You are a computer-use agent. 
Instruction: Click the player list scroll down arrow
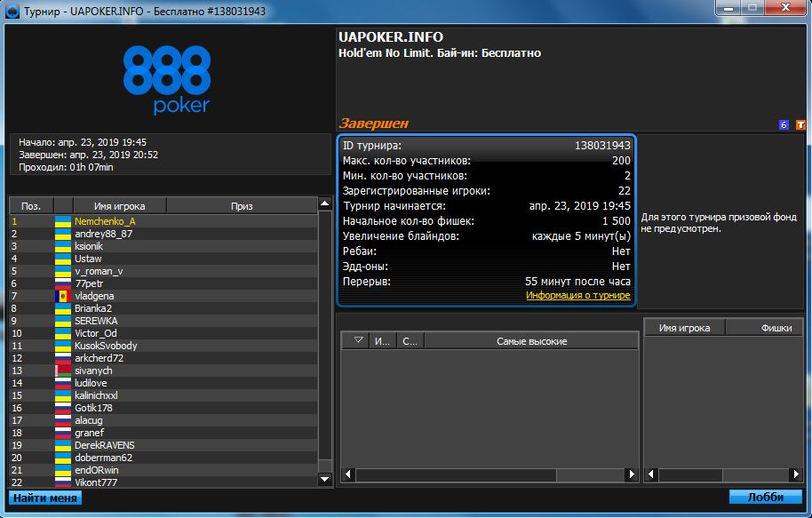click(x=324, y=479)
